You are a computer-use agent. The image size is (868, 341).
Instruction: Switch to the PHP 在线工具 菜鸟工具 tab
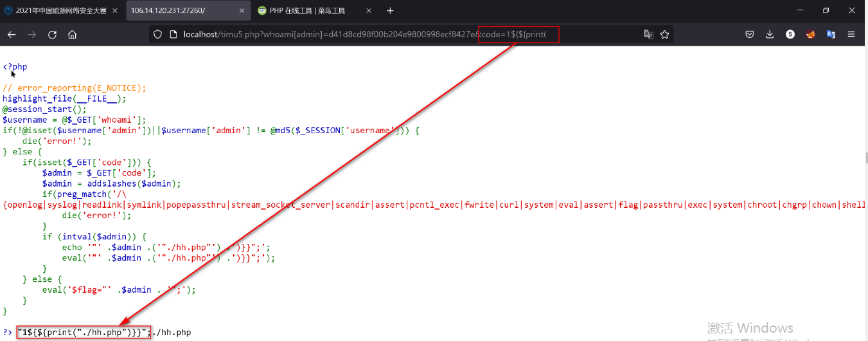coord(315,10)
